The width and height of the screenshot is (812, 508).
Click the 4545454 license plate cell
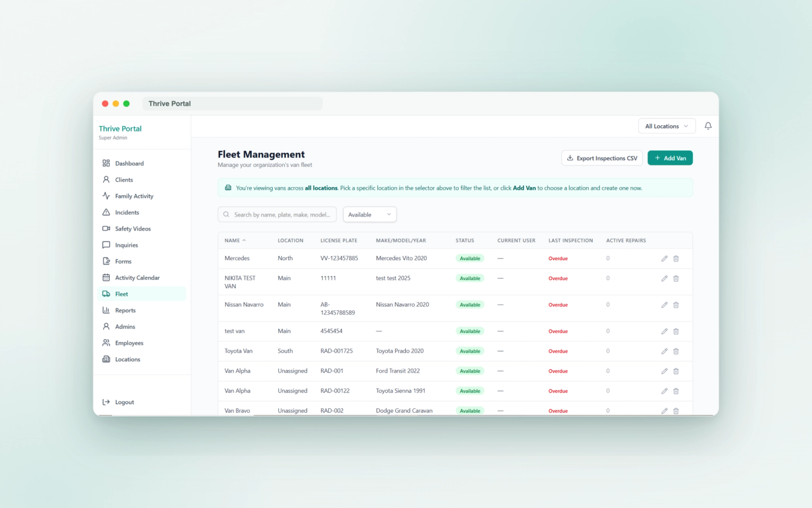tap(331, 331)
